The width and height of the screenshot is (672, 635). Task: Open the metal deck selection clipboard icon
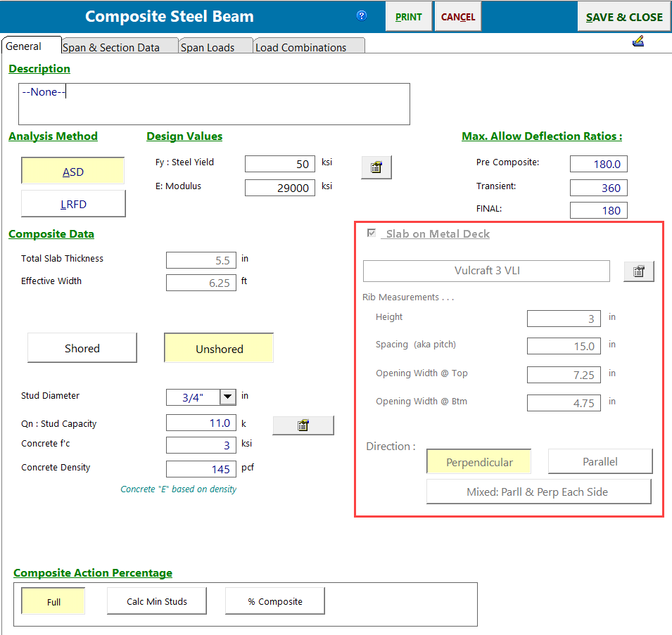point(638,271)
